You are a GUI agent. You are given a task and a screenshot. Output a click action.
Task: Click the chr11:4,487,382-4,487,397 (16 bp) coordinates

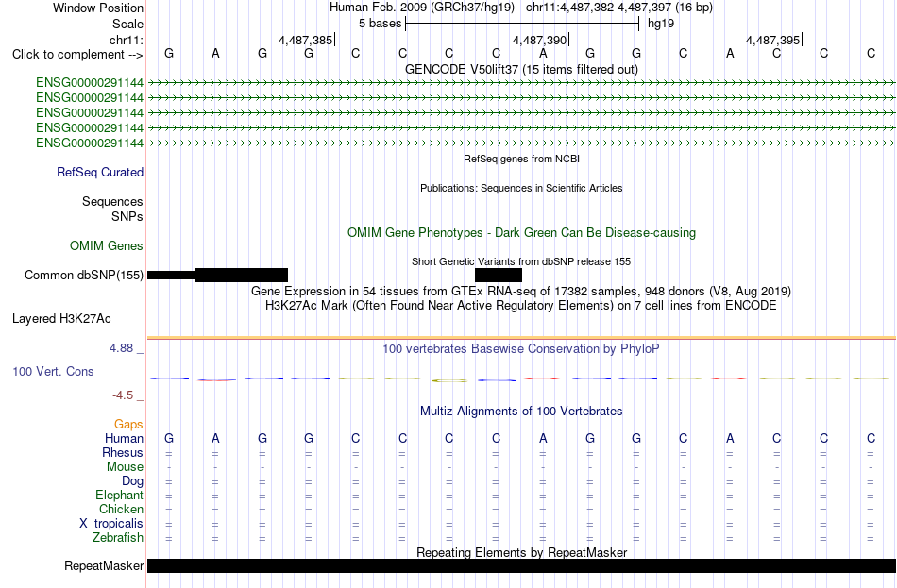pos(619,8)
